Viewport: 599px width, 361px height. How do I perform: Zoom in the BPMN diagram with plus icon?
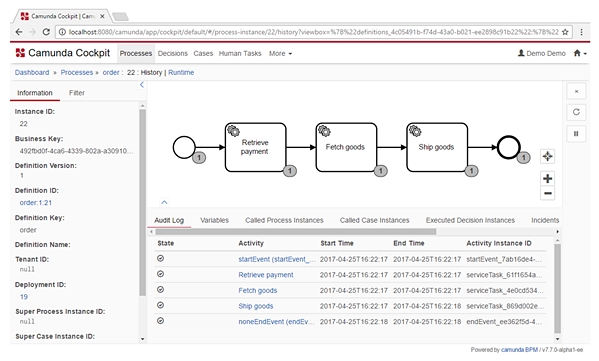(x=547, y=178)
